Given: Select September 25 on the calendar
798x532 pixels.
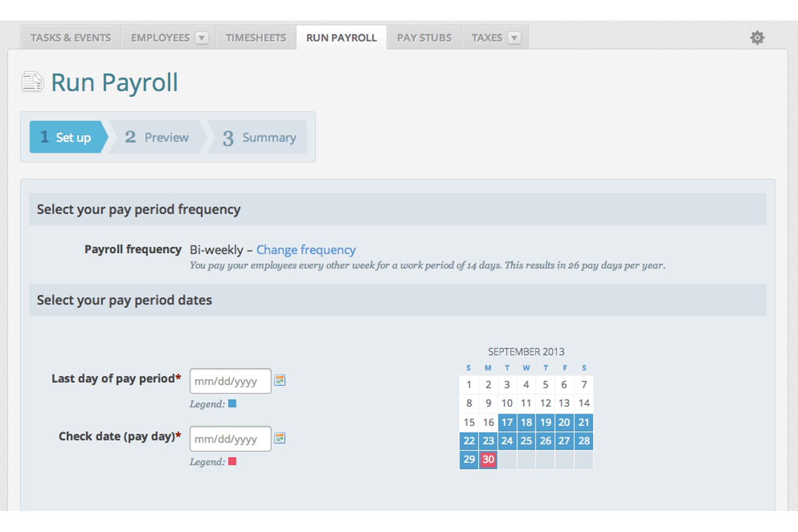Looking at the screenshot, I should tap(526, 441).
